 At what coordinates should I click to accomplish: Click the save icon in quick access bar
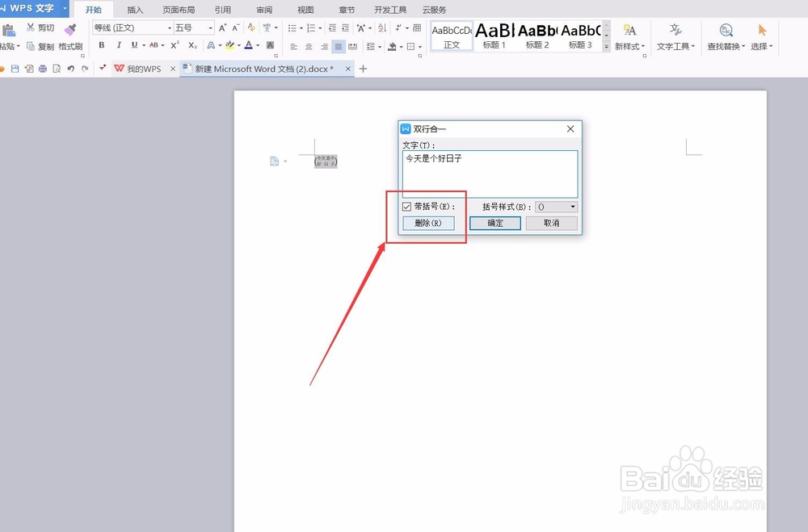pyautogui.click(x=15, y=69)
